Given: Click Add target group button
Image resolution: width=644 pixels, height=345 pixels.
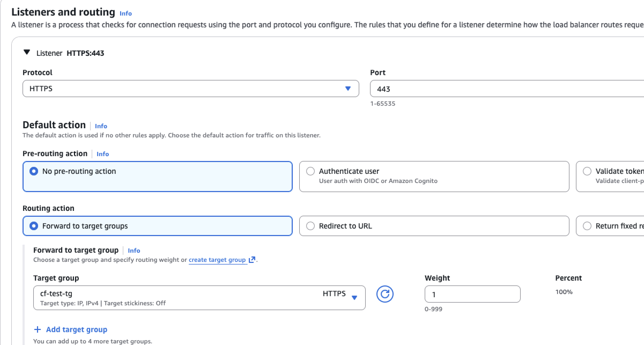Looking at the screenshot, I should coord(71,329).
